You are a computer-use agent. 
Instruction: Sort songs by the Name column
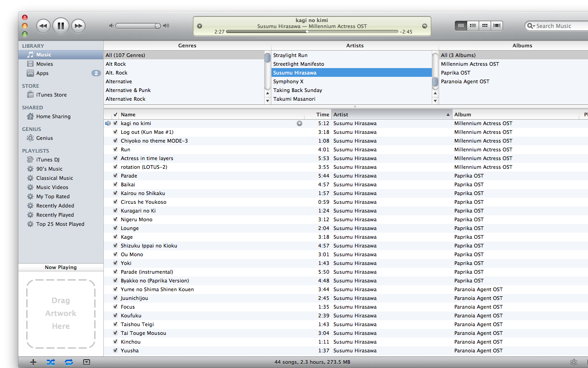[x=211, y=115]
